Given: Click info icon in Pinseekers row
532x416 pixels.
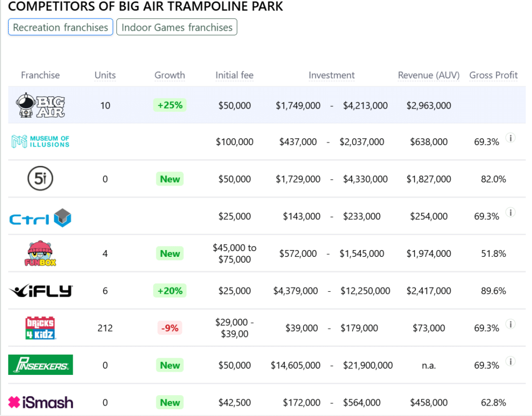Looking at the screenshot, I should click(510, 361).
